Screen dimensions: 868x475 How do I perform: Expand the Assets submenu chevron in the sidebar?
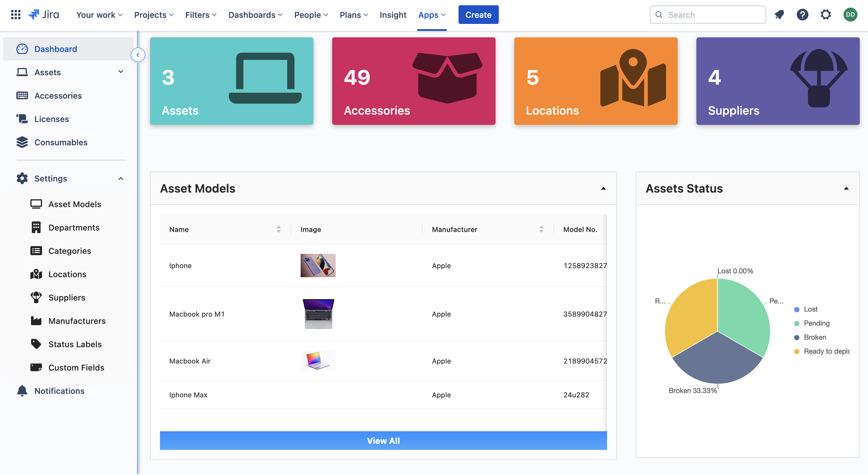[x=121, y=72]
